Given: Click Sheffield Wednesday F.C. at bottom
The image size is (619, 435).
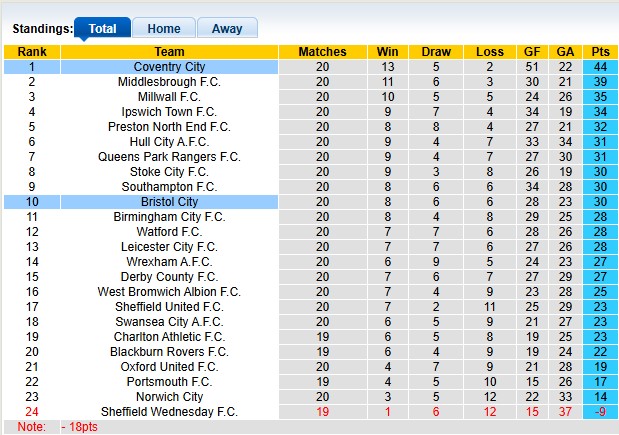Looking at the screenshot, I should coord(169,412).
